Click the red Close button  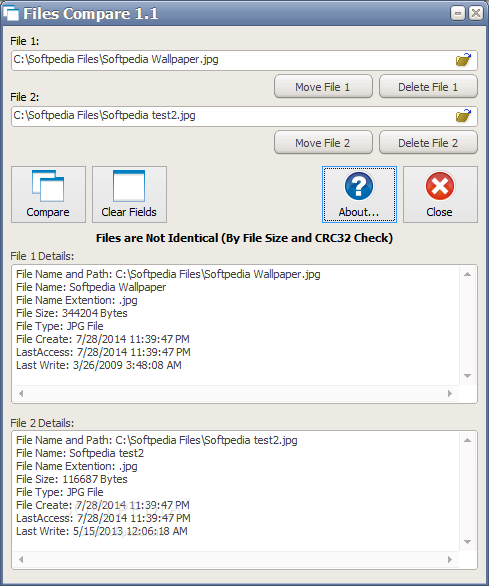click(x=440, y=194)
